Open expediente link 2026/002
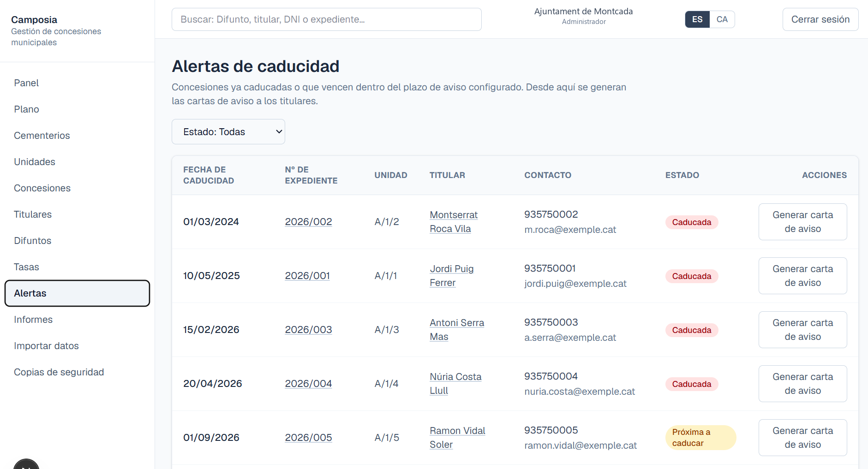Image resolution: width=868 pixels, height=469 pixels. [x=308, y=222]
